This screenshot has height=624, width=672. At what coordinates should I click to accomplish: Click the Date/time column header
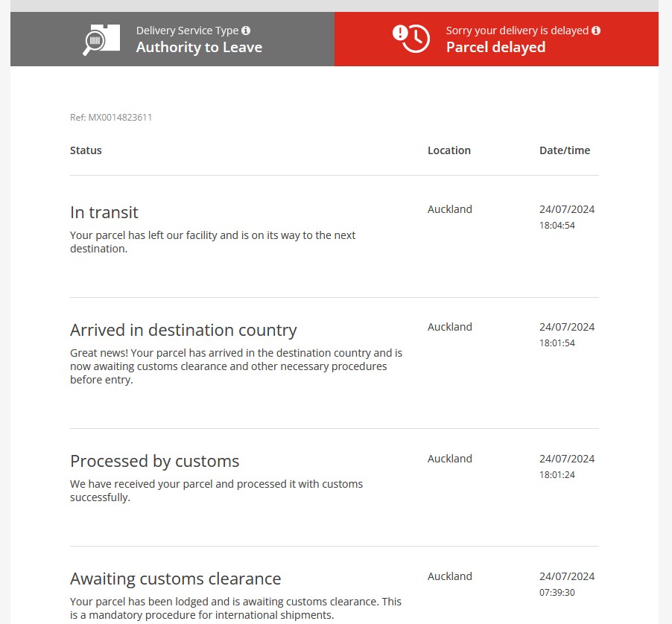tap(564, 150)
